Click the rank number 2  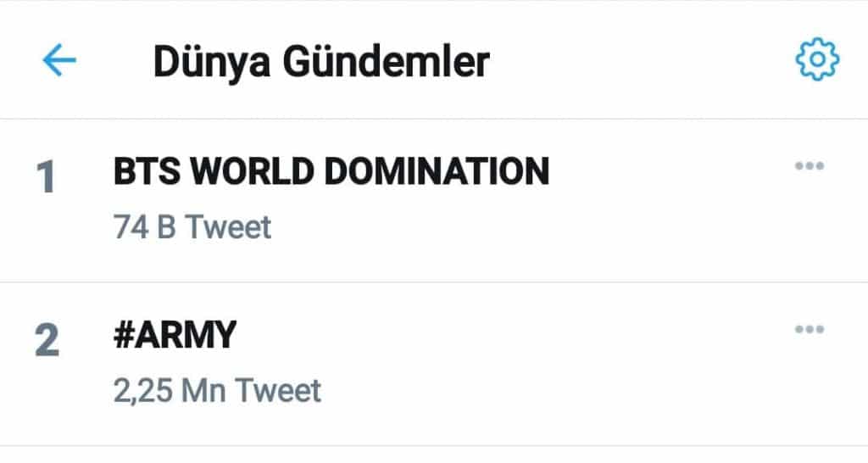pos(47,342)
